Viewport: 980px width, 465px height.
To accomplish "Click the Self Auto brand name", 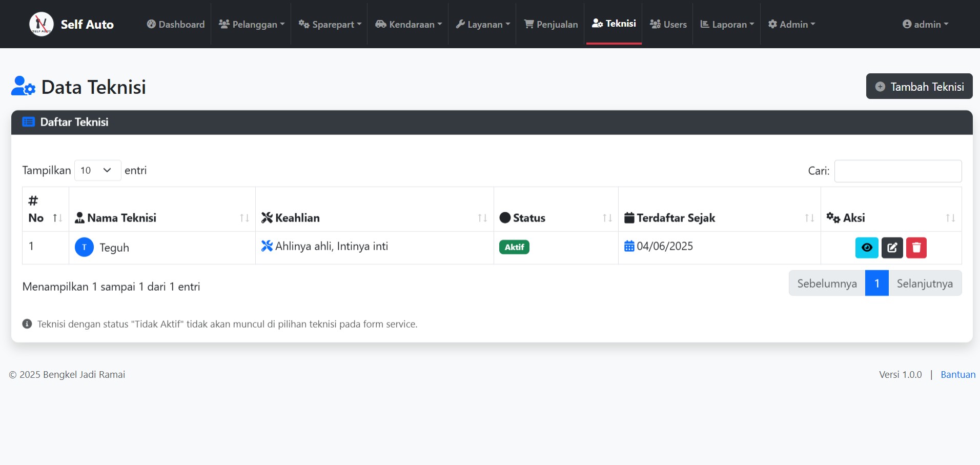I will pyautogui.click(x=87, y=25).
